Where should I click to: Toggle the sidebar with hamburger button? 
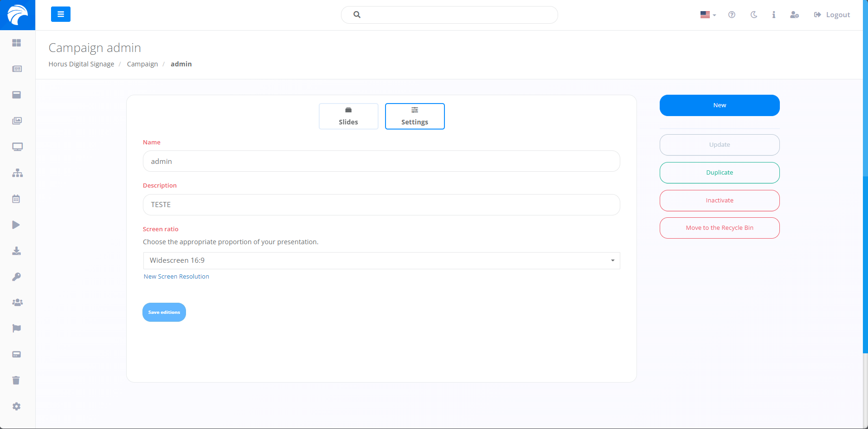point(61,14)
